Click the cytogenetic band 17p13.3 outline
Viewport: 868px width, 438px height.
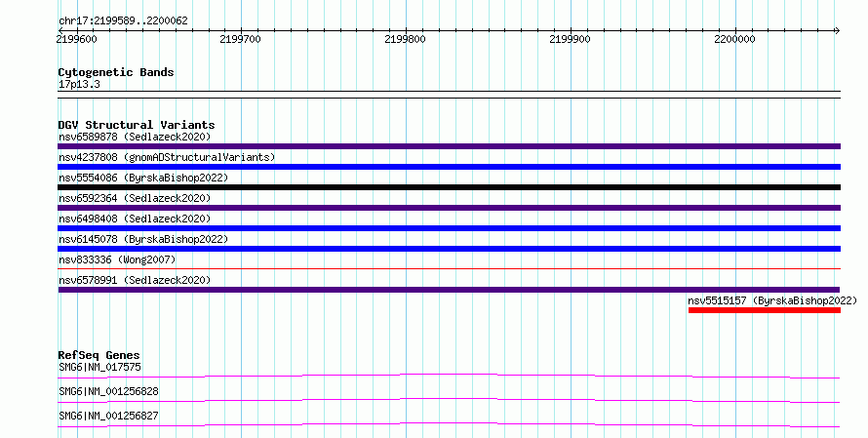(449, 95)
